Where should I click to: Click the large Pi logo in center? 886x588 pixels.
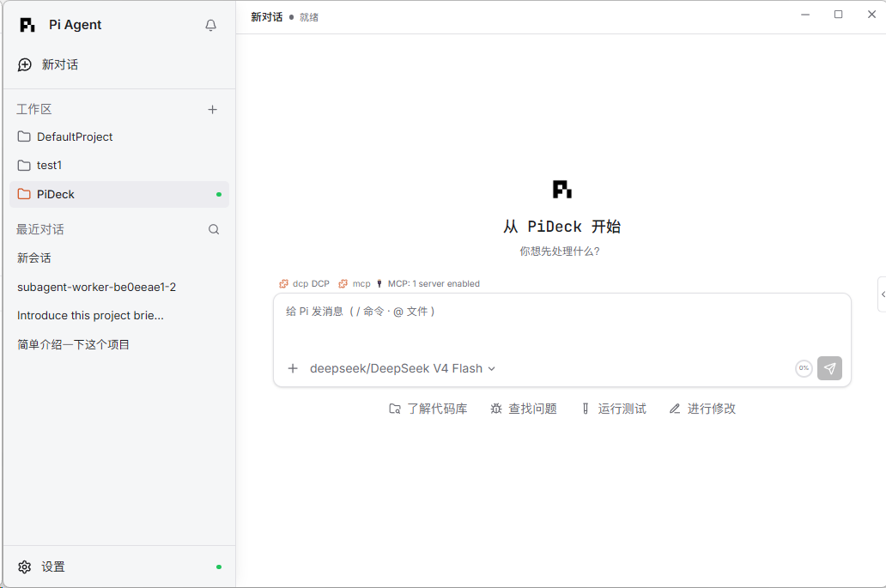tap(562, 189)
